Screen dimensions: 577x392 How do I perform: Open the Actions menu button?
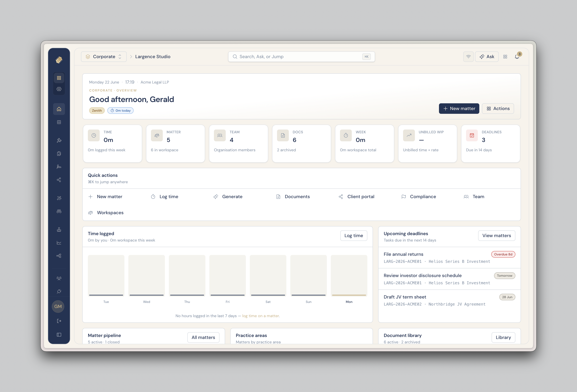tap(498, 109)
